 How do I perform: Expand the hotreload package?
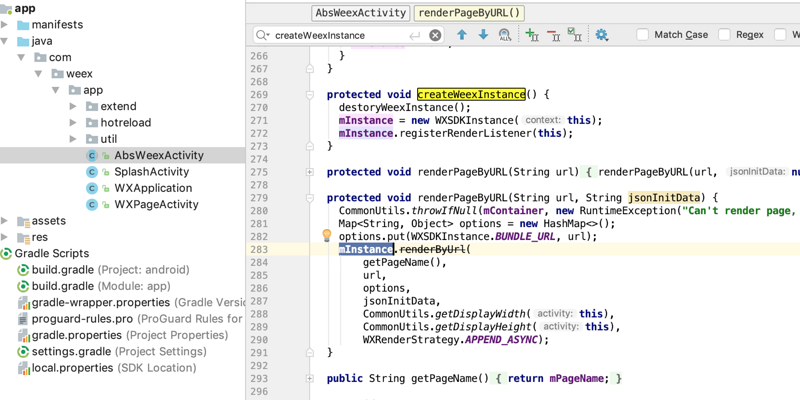click(x=73, y=122)
